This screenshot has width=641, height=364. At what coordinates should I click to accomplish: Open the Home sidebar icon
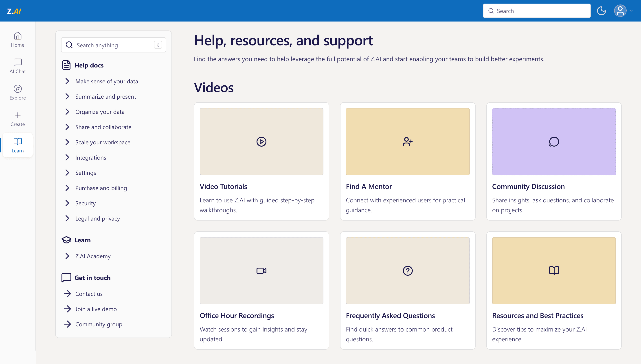tap(18, 39)
